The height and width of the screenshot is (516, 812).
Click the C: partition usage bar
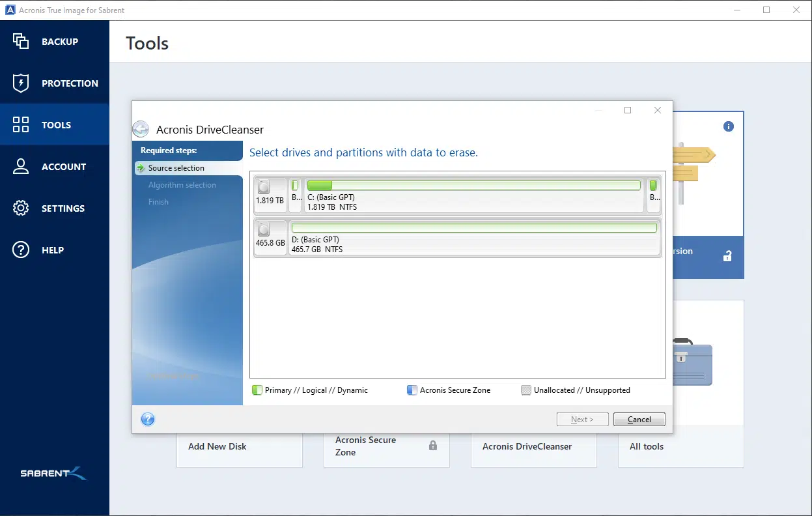(x=474, y=186)
